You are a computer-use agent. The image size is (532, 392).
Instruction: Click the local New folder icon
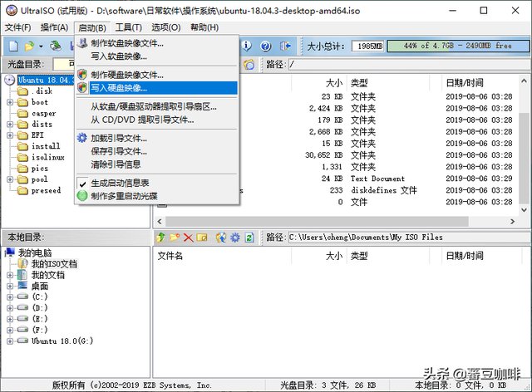point(175,238)
